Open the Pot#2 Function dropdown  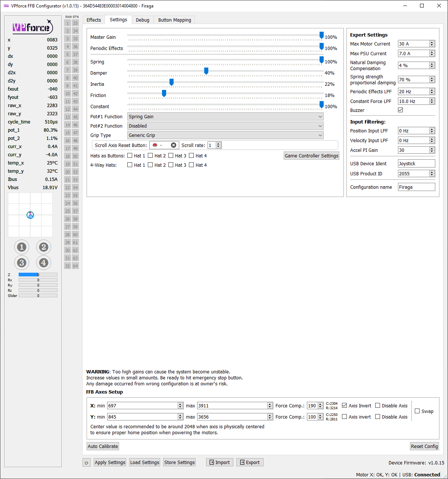point(225,126)
